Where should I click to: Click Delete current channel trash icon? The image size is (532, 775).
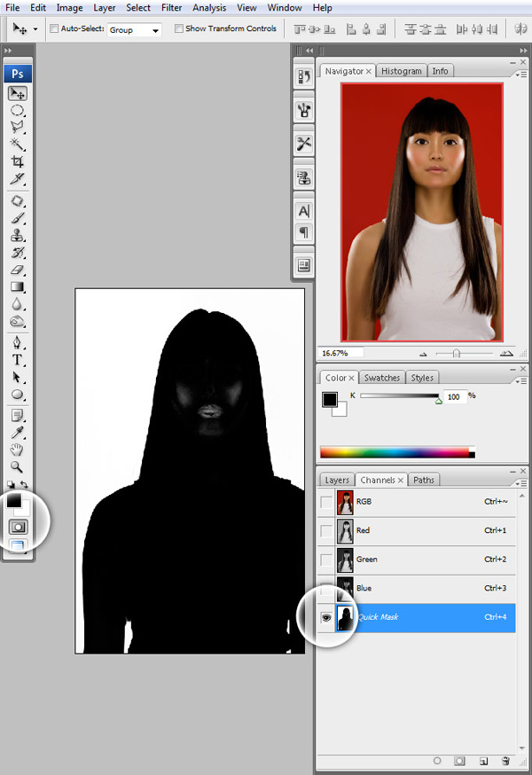coord(505,761)
